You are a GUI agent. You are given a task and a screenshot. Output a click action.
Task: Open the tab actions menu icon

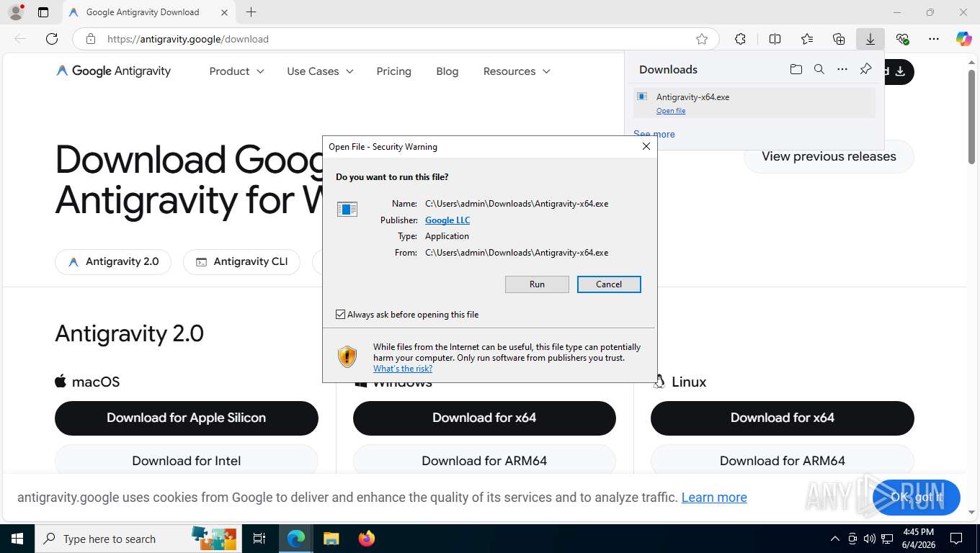click(x=43, y=12)
